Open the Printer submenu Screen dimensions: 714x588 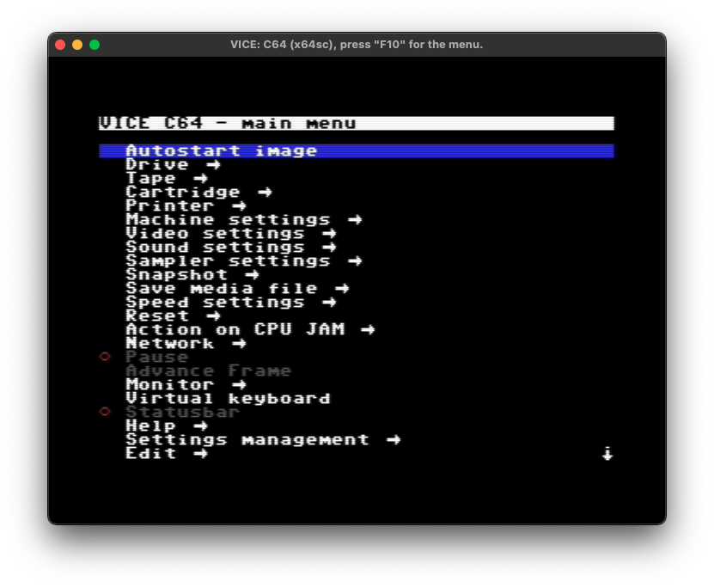coord(170,206)
